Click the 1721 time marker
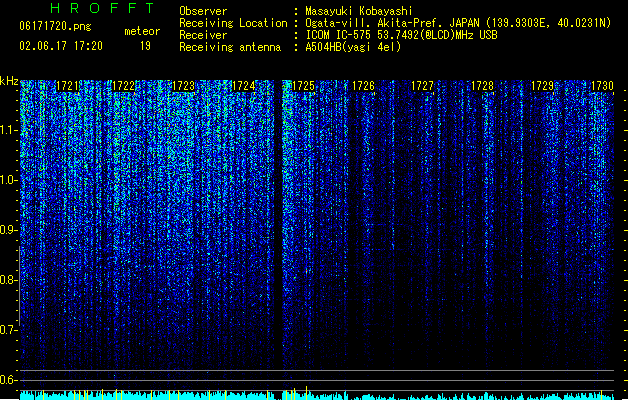Image resolution: width=629 pixels, height=400 pixels. pyautogui.click(x=67, y=86)
